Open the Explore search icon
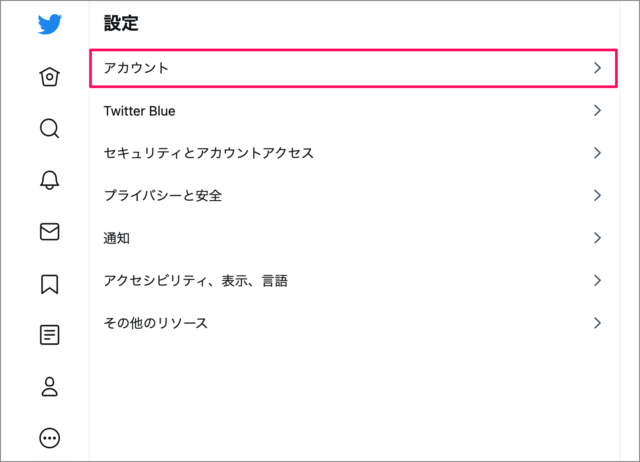 click(x=49, y=128)
